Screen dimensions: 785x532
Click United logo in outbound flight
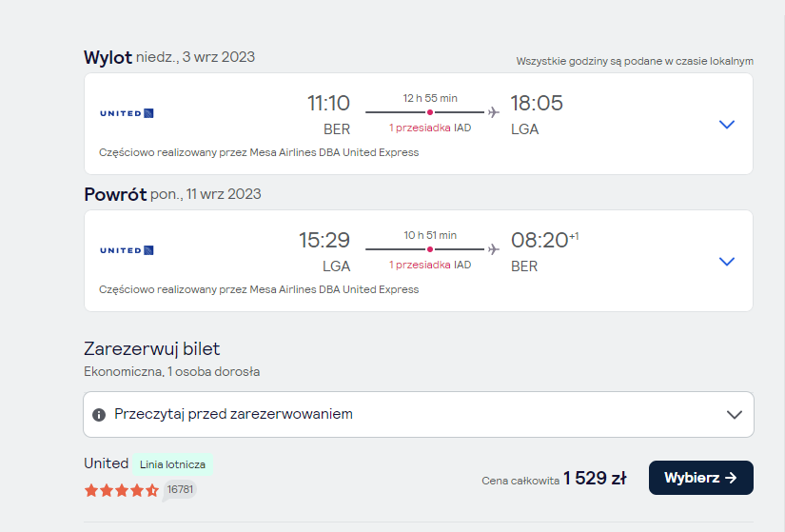tap(127, 113)
